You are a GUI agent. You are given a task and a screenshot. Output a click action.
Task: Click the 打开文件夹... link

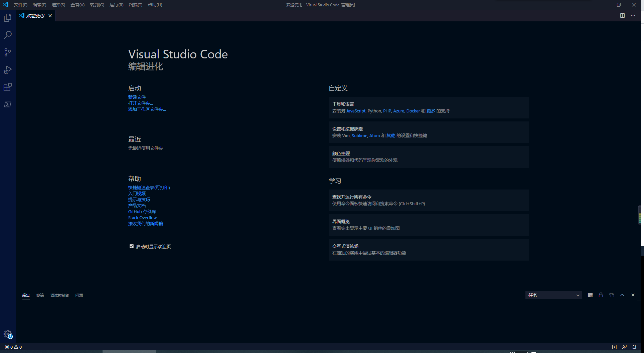coord(141,103)
